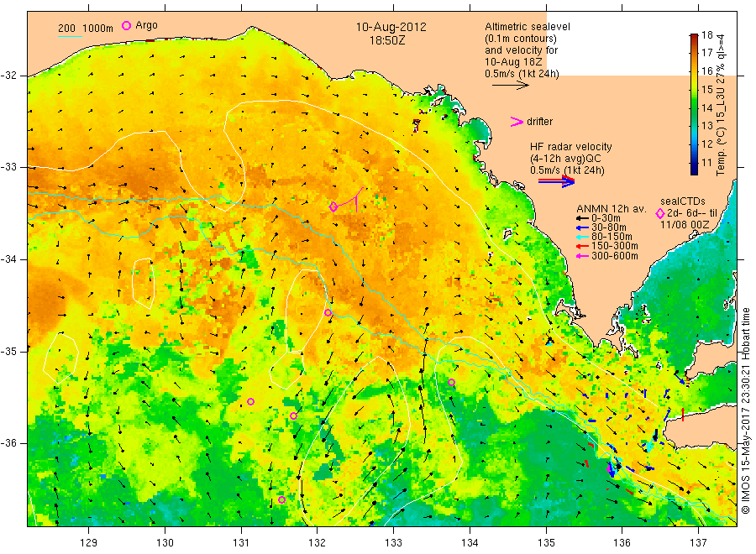756x554 pixels.
Task: Click the black arrow beside 0-30m
Action: click(582, 218)
